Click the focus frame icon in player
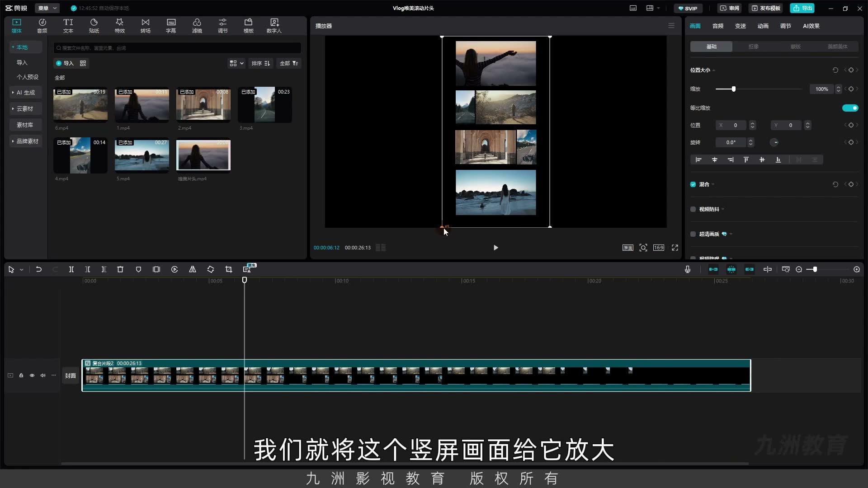This screenshot has height=488, width=868. pyautogui.click(x=643, y=248)
